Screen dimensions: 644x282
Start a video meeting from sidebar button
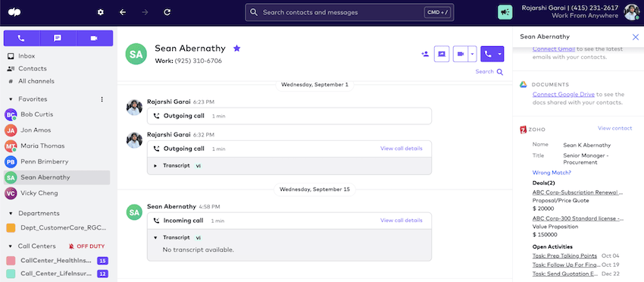click(x=95, y=38)
